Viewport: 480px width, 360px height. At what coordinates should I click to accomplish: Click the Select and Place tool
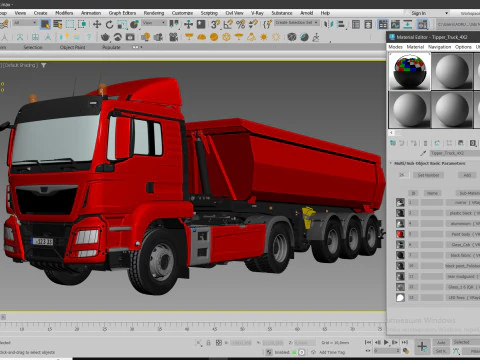(134, 24)
